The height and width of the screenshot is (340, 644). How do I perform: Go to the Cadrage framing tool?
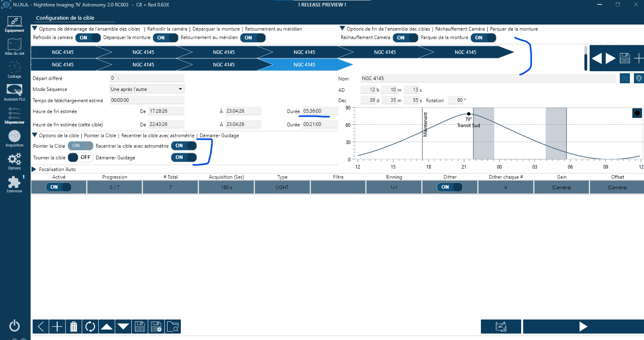point(14,70)
